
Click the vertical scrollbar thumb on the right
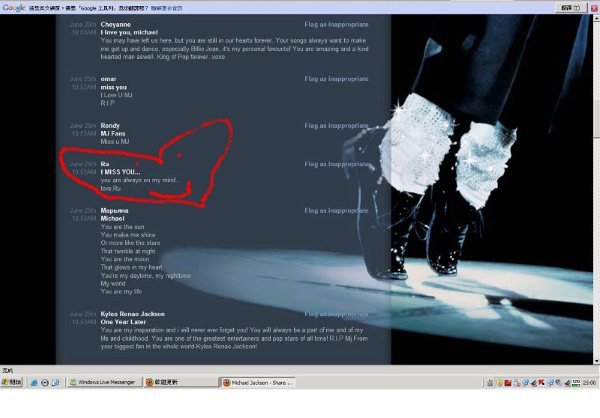click(596, 118)
